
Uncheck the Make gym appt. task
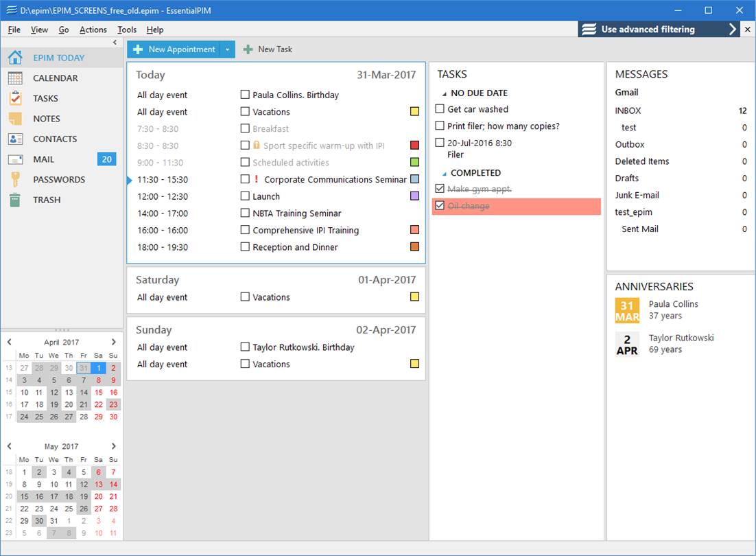point(440,188)
